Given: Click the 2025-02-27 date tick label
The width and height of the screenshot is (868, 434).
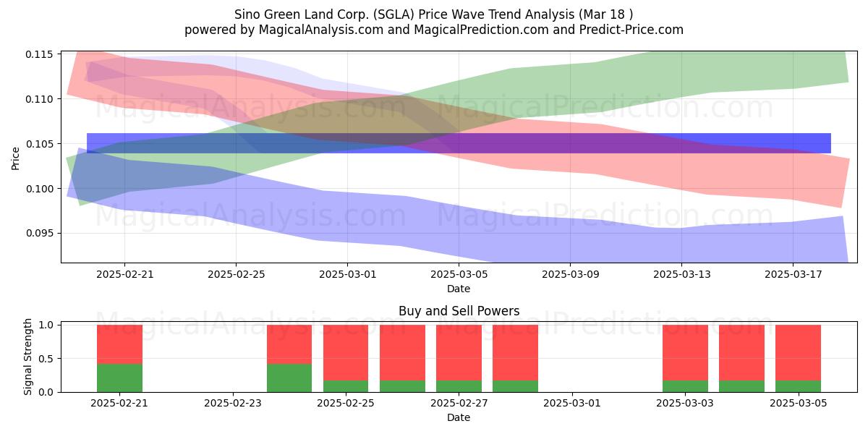Looking at the screenshot, I should (459, 403).
